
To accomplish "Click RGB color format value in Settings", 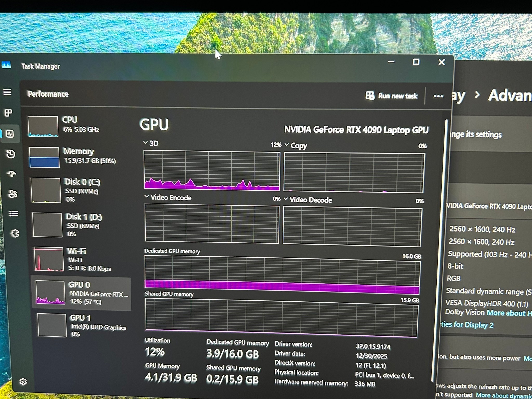I will click(454, 278).
